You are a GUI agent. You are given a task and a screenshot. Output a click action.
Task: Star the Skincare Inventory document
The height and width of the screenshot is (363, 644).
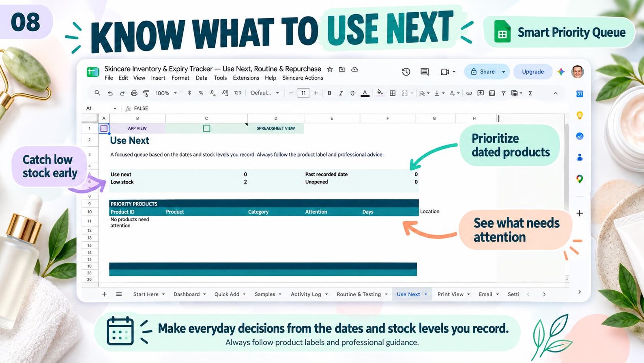pos(330,69)
